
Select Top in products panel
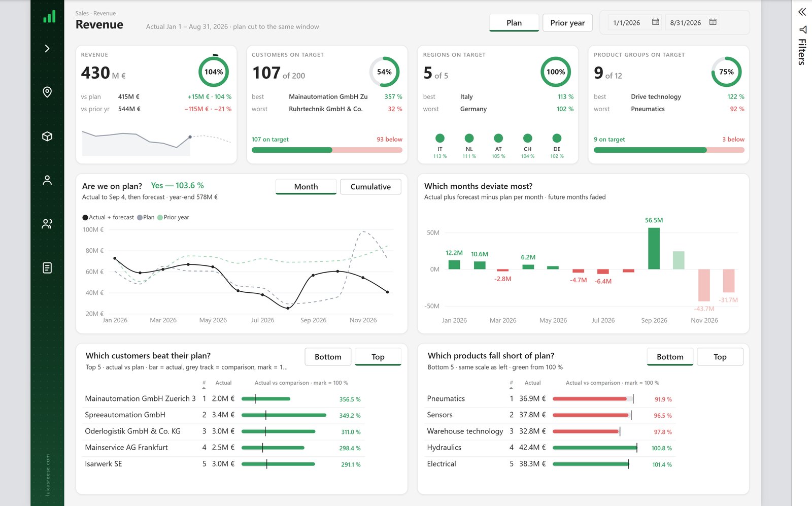720,357
